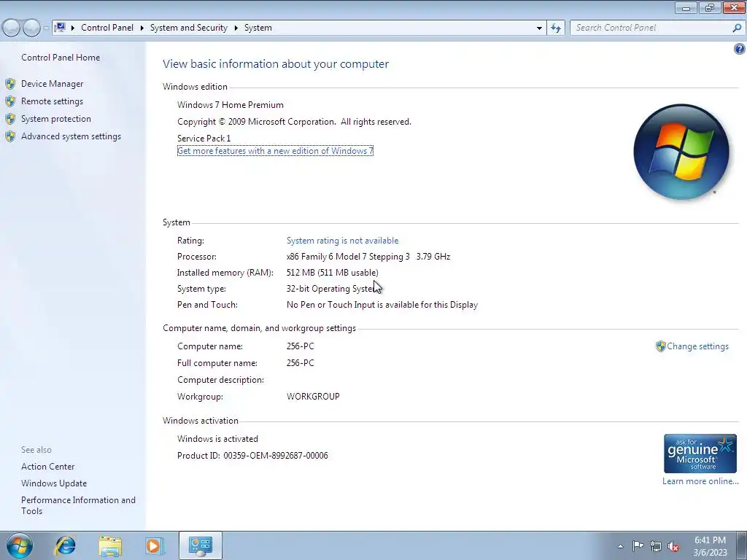Open Performance Information and Tools link
The image size is (747, 560).
point(78,505)
